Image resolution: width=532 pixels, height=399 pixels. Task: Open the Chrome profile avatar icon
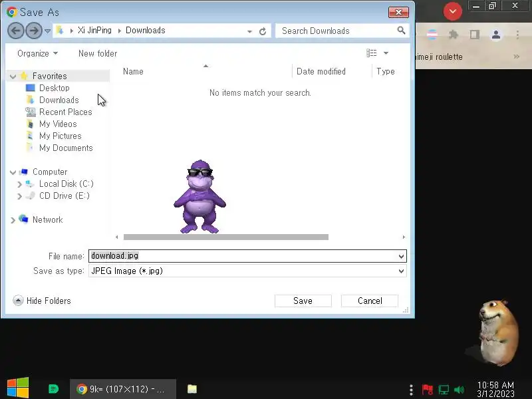coord(496,35)
